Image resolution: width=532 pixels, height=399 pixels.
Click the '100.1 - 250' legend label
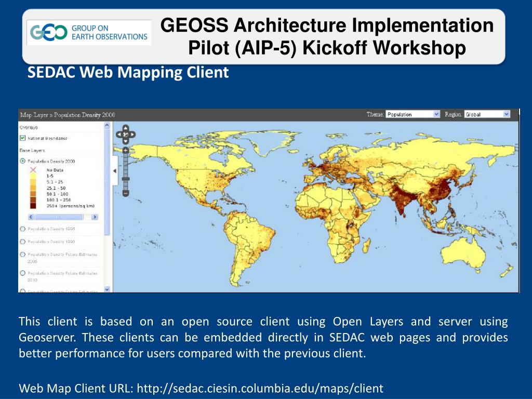point(59,200)
